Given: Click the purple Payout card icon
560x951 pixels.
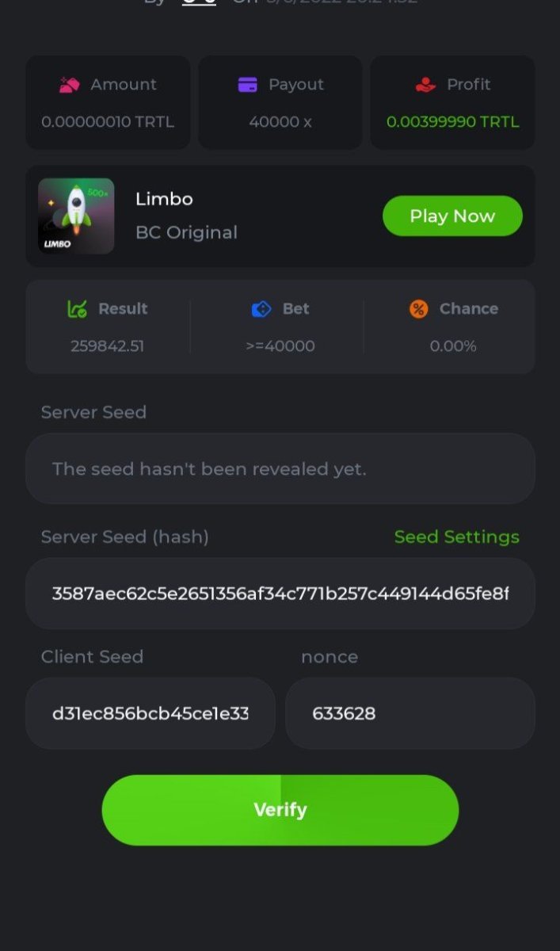Looking at the screenshot, I should point(248,85).
